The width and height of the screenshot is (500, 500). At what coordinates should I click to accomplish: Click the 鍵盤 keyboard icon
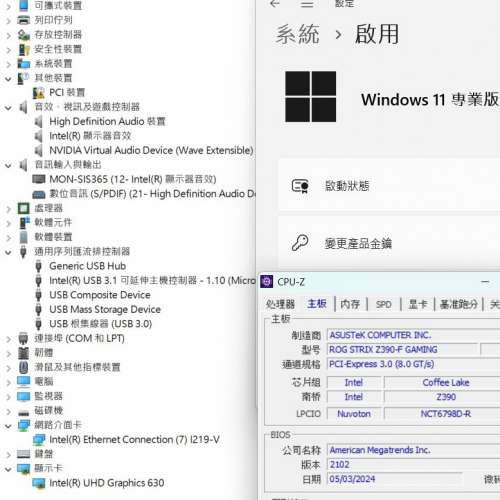tap(23, 454)
